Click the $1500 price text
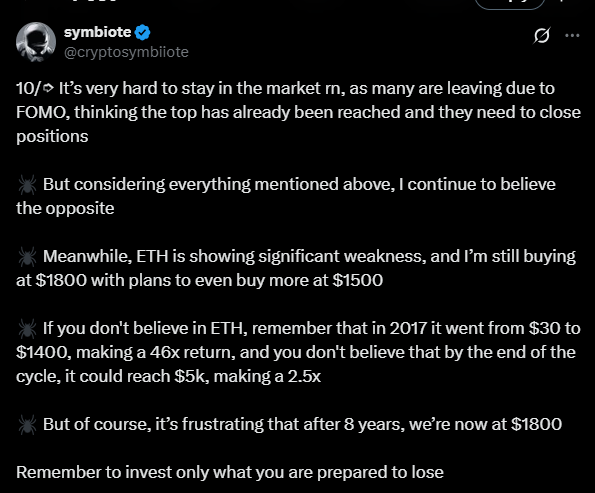The width and height of the screenshot is (595, 493). coord(357,280)
